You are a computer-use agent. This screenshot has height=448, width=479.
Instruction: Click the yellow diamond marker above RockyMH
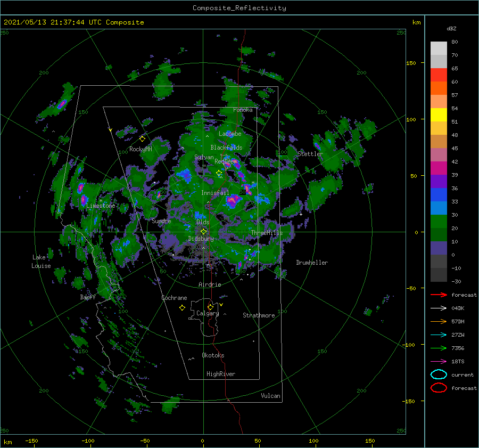[142, 139]
